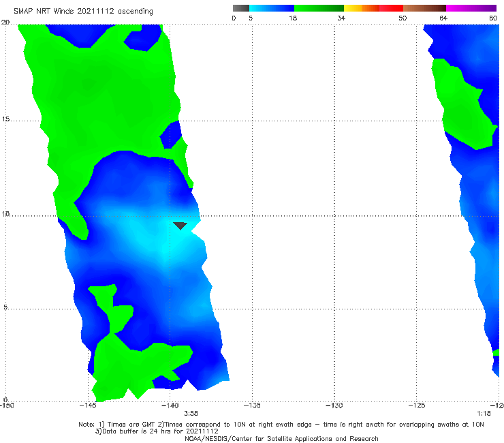Image resolution: width=504 pixels, height=443 pixels.
Task: Click the note line 'Times are GMT'
Action: coord(131,425)
